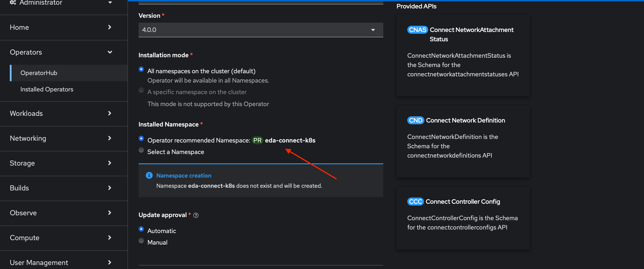Select Operator recommended Namespace eda-connect-k8s
Viewport: 644px width, 269px height.
tap(141, 139)
